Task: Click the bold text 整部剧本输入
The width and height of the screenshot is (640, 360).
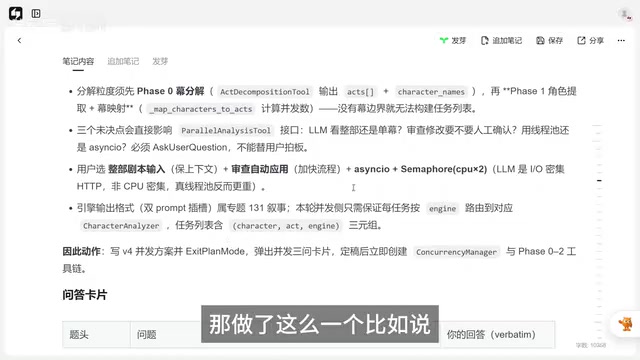Action: pos(137,169)
